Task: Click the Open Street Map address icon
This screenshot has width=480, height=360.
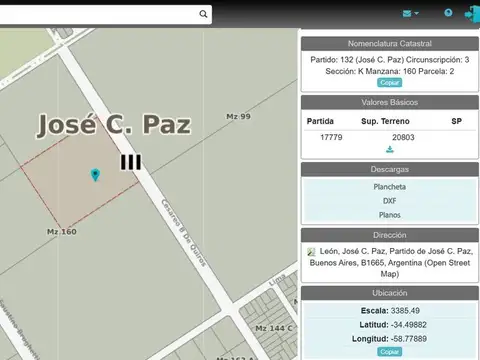Action: click(311, 252)
